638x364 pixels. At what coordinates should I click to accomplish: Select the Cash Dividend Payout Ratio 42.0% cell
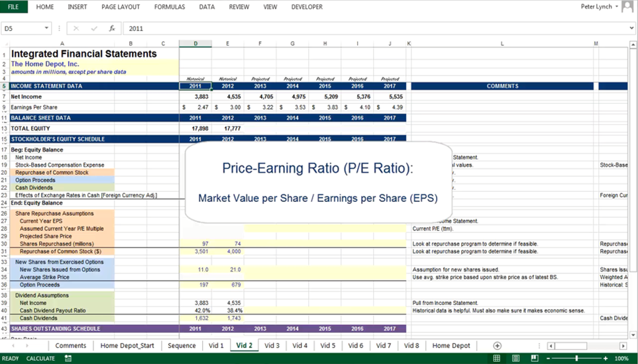195,310
